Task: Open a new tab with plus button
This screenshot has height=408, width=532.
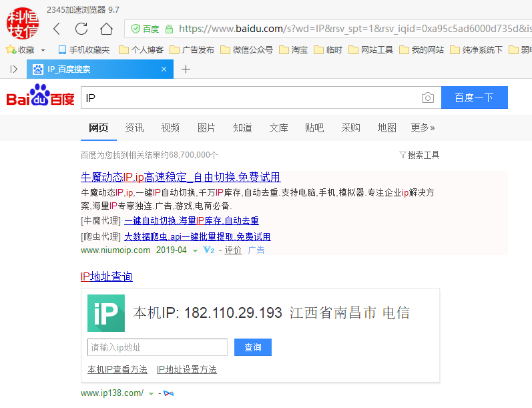Action: click(x=186, y=69)
